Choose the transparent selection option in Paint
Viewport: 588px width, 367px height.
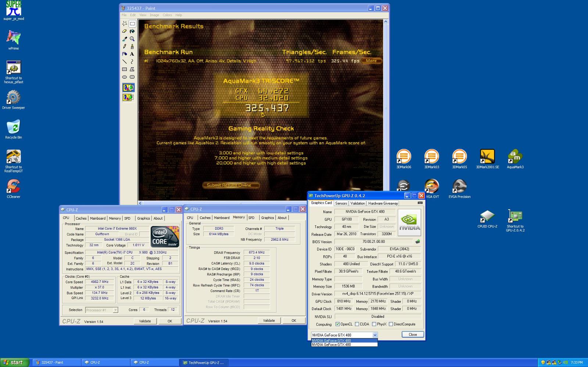pyautogui.click(x=128, y=97)
